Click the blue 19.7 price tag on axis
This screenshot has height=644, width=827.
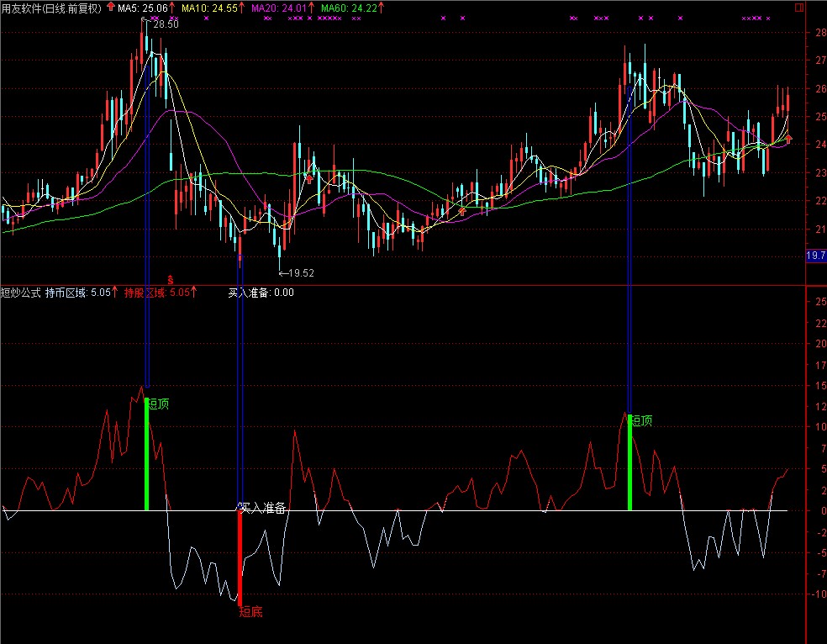[815, 256]
